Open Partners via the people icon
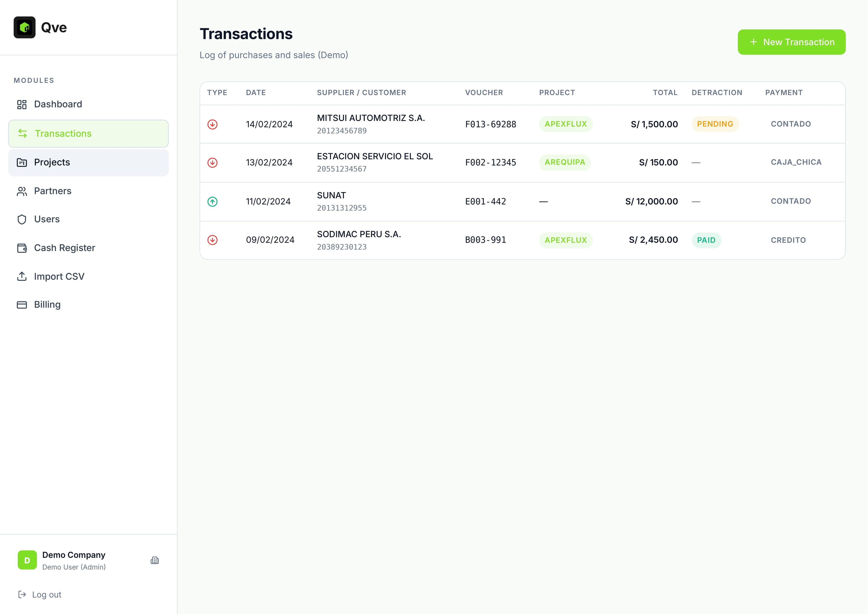 (x=22, y=191)
